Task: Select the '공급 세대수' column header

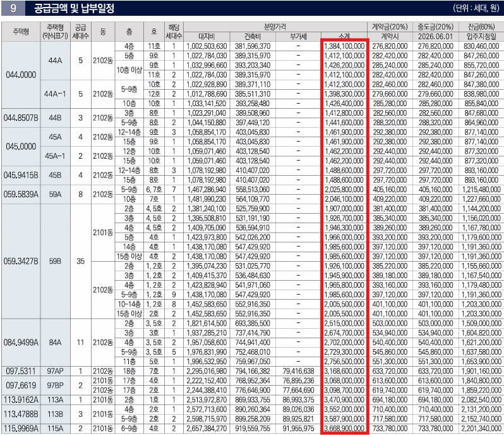Action: (80, 32)
